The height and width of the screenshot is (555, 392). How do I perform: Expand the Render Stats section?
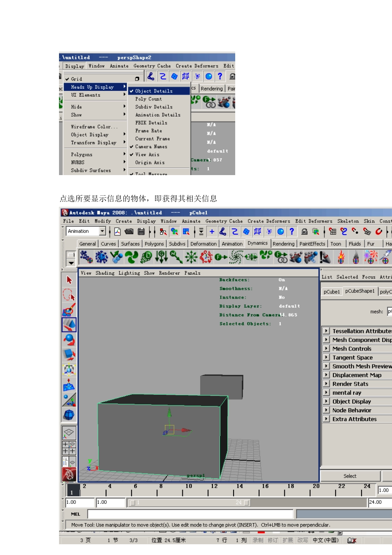(326, 384)
